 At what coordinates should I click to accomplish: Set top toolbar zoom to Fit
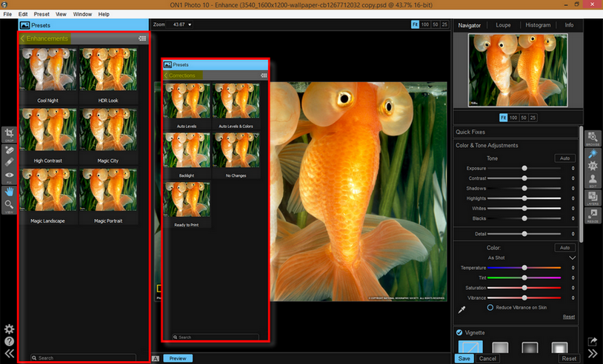(x=415, y=24)
